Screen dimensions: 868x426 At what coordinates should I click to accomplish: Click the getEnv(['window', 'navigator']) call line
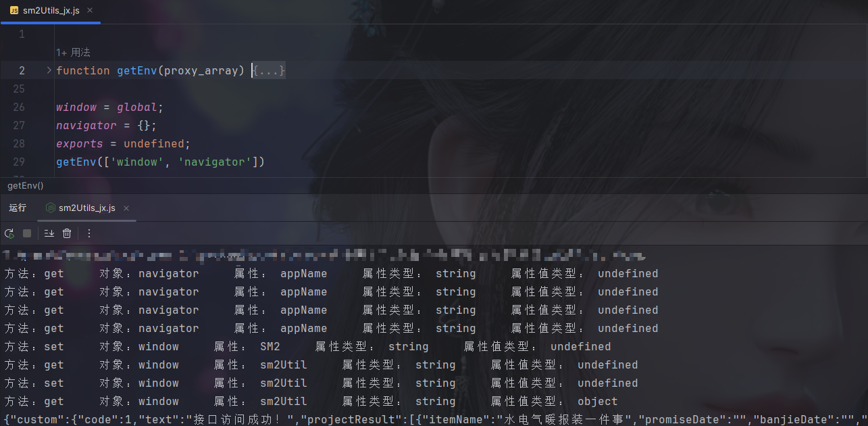pos(161,162)
